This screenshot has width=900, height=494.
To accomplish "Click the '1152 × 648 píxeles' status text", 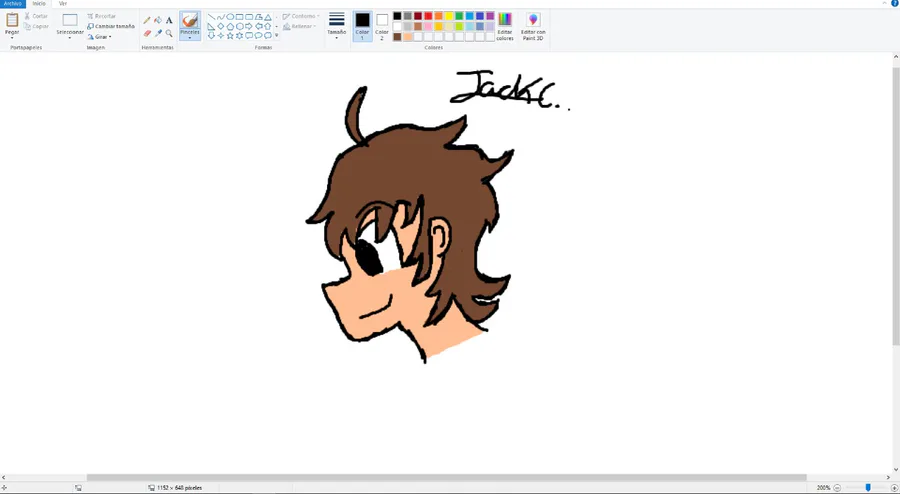I will pos(180,488).
